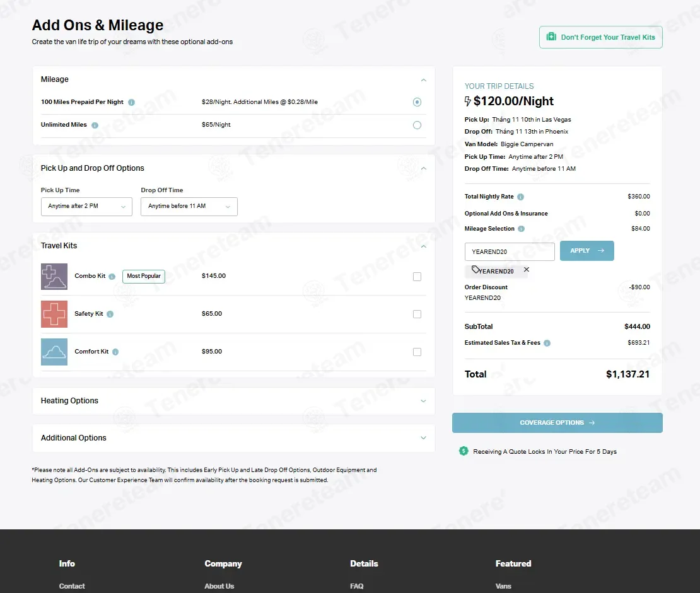Click the $120.00/Night price heading
This screenshot has height=593, width=700.
pyautogui.click(x=513, y=101)
